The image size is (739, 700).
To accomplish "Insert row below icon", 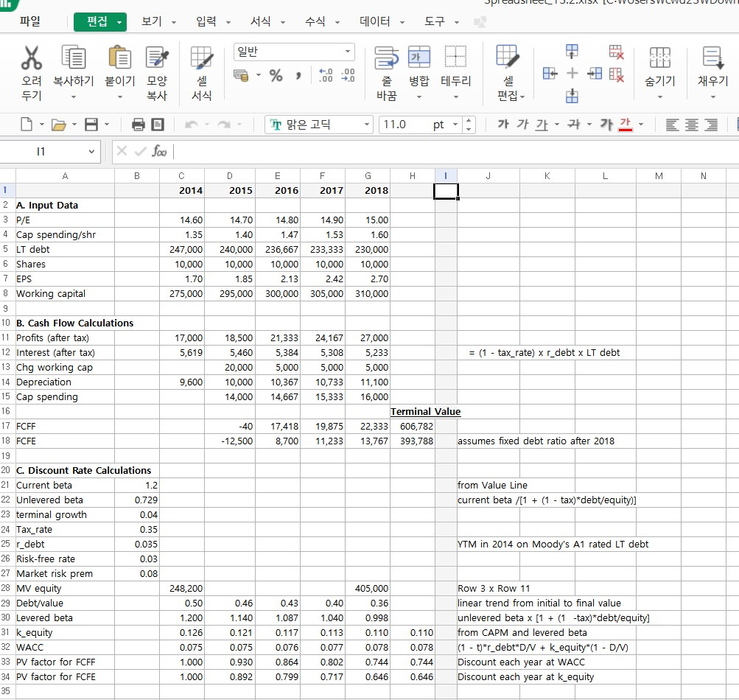I will click(572, 96).
